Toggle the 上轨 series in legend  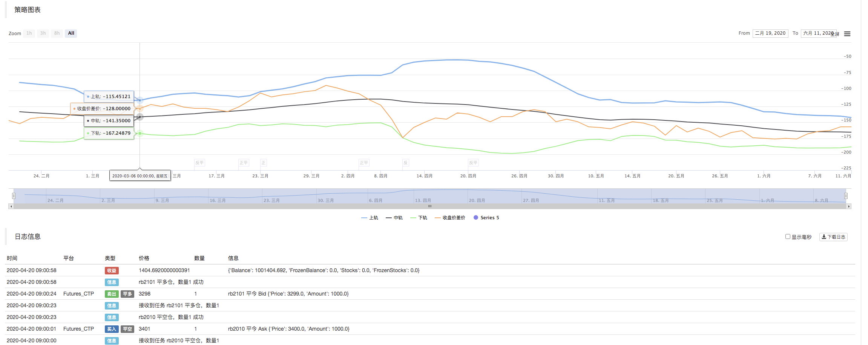coord(370,218)
